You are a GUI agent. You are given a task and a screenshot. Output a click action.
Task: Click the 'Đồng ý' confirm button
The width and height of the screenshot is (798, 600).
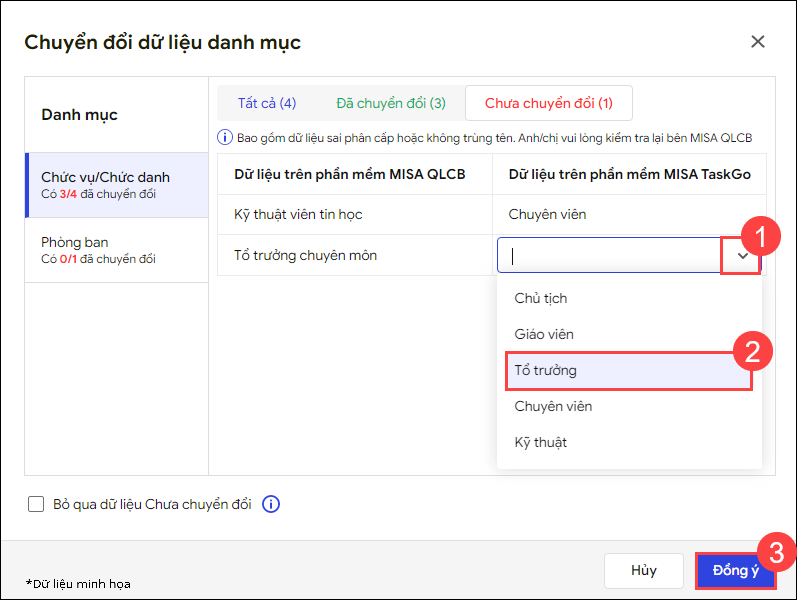pyautogui.click(x=735, y=570)
